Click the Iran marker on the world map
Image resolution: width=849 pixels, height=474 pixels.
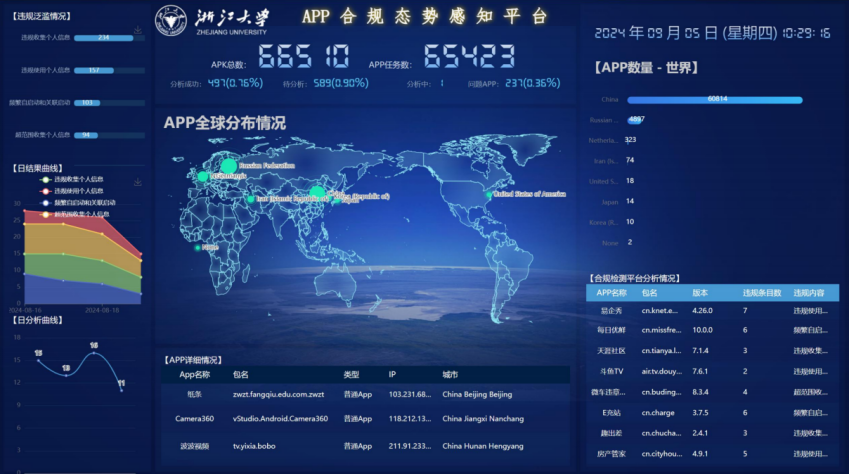(x=251, y=199)
